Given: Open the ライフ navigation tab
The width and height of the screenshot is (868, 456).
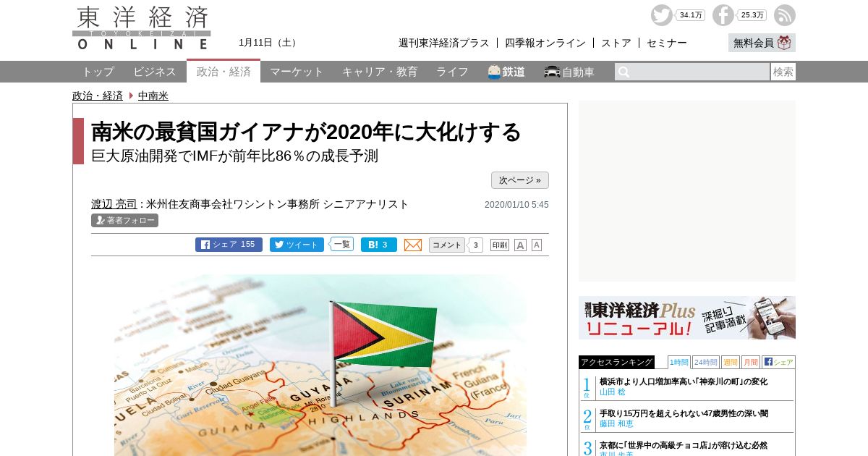Looking at the screenshot, I should coord(452,72).
